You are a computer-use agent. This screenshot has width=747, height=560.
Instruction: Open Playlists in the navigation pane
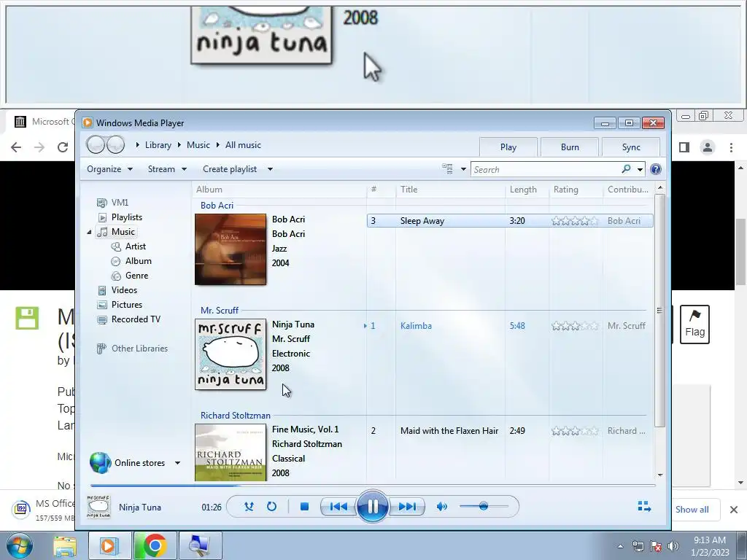(x=127, y=217)
